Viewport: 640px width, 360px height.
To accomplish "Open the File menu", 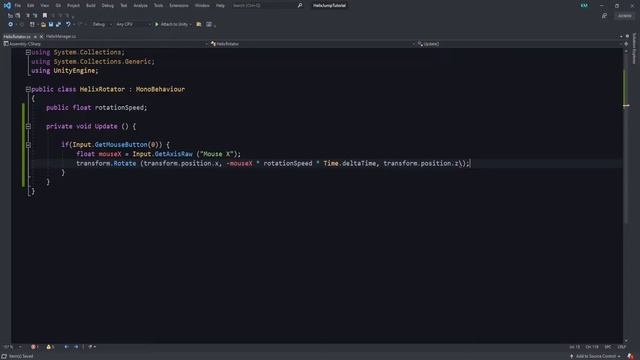I will point(18,6).
